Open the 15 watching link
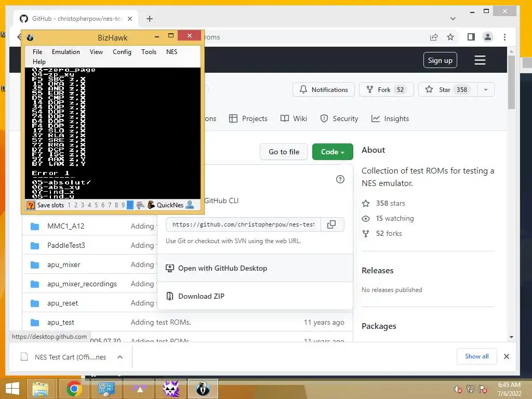 click(395, 219)
